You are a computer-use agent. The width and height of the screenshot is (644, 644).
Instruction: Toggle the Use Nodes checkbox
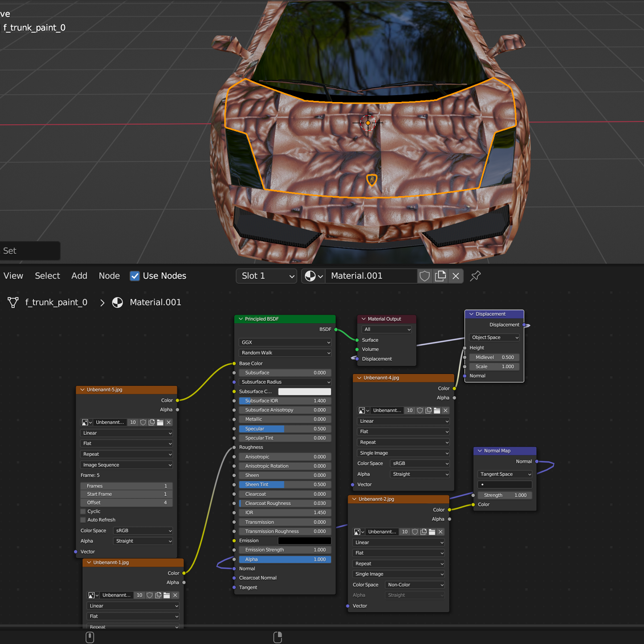tap(134, 276)
